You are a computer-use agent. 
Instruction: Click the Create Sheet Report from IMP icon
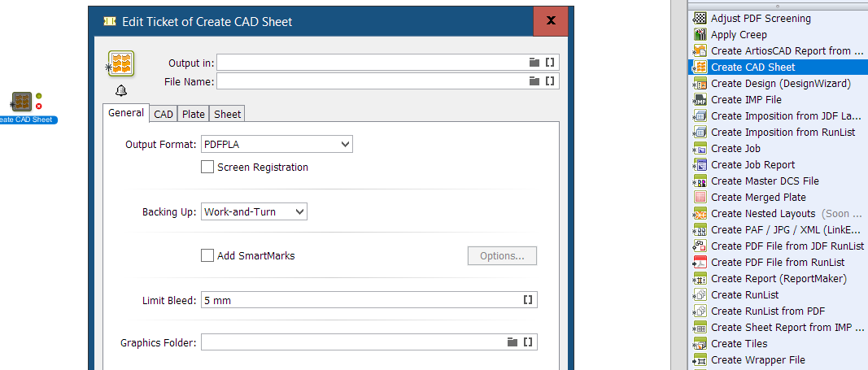click(700, 328)
